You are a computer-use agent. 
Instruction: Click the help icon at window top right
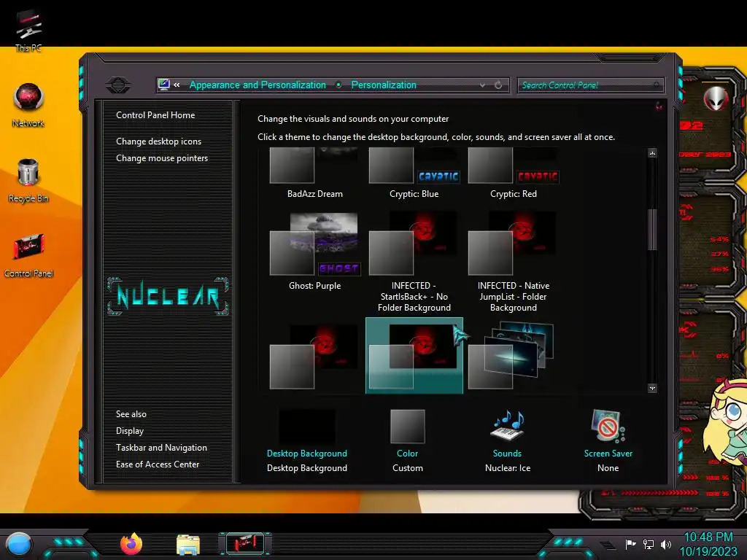click(659, 106)
